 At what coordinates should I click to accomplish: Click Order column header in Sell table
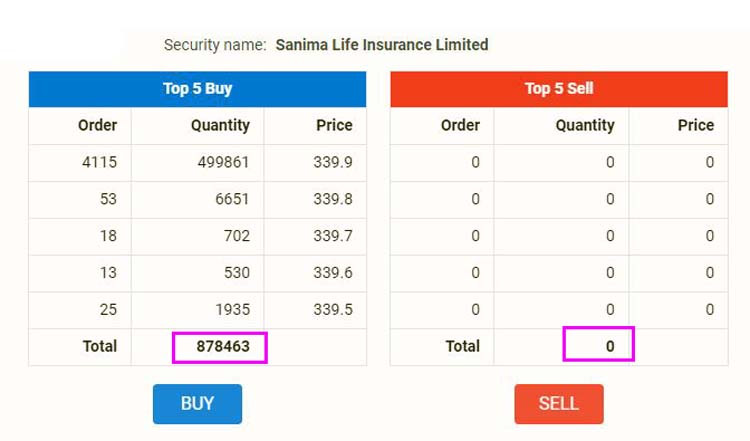[460, 126]
